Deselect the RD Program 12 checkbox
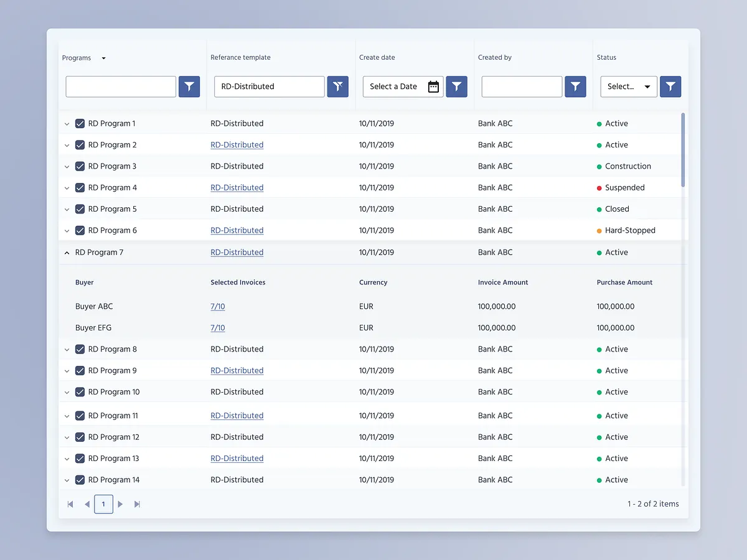 [x=80, y=437]
